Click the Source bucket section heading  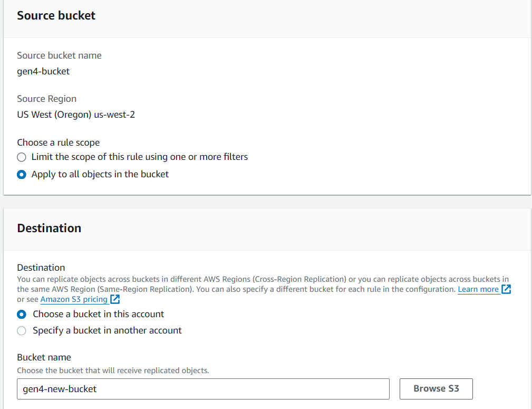click(56, 16)
